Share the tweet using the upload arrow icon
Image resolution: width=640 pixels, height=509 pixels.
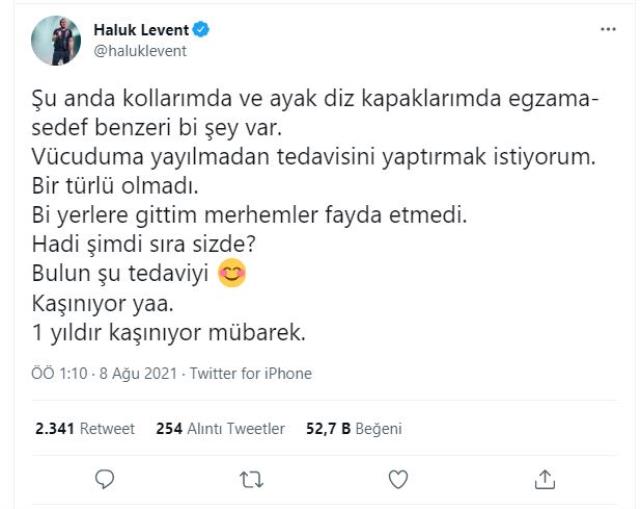click(545, 480)
